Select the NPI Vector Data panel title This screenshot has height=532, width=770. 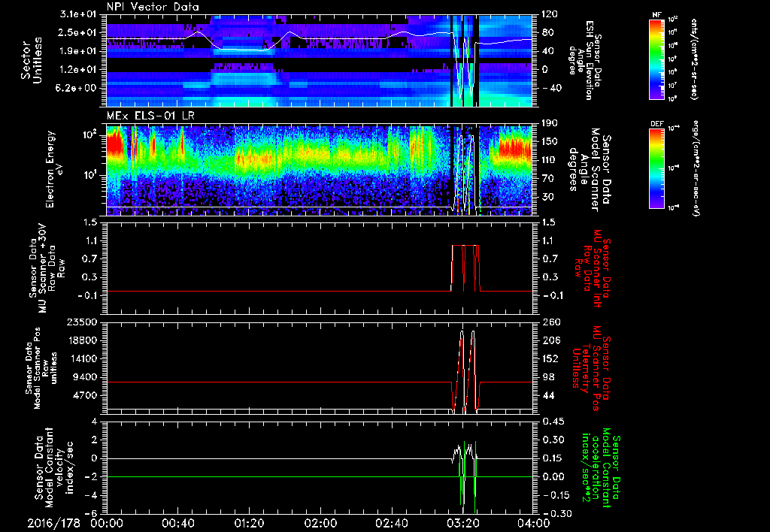tap(153, 7)
